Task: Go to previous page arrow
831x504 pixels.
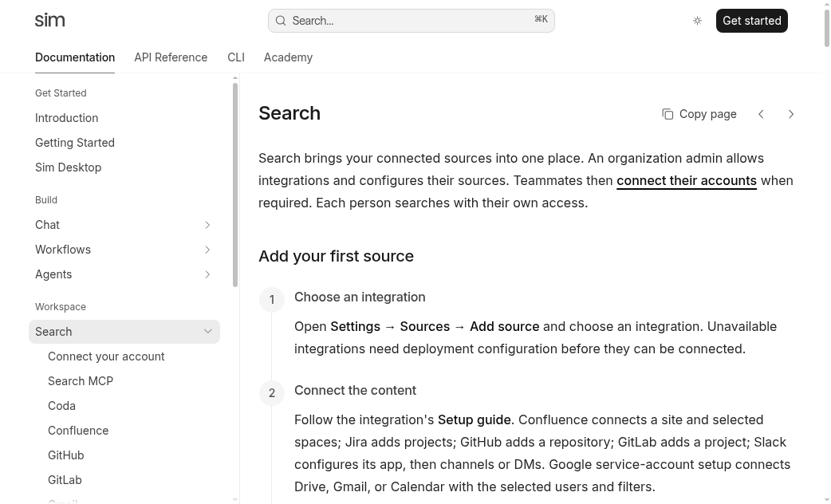Action: [761, 114]
